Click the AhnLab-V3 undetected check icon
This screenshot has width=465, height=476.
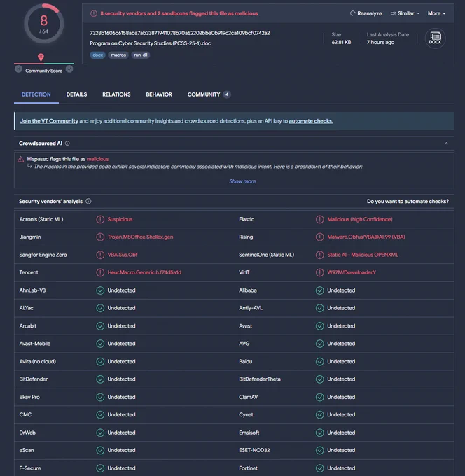(x=100, y=290)
